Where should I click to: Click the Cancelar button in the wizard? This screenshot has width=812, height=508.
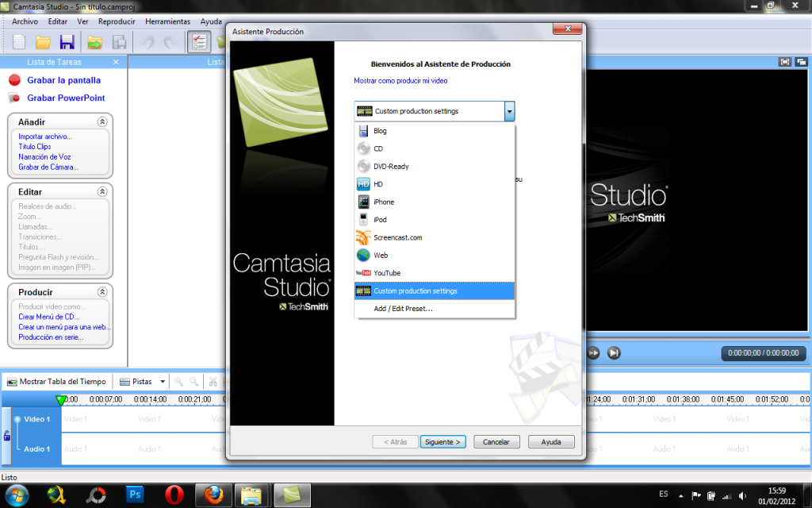click(496, 441)
